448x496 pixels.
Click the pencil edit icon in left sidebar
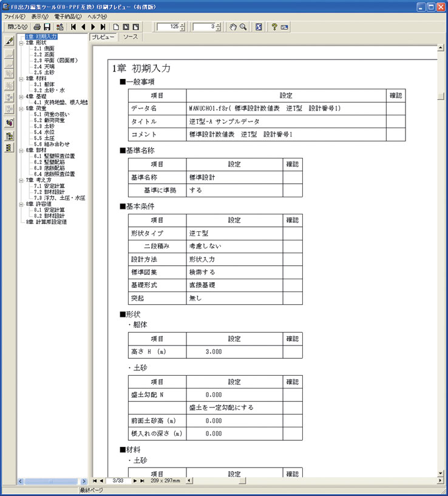10,41
